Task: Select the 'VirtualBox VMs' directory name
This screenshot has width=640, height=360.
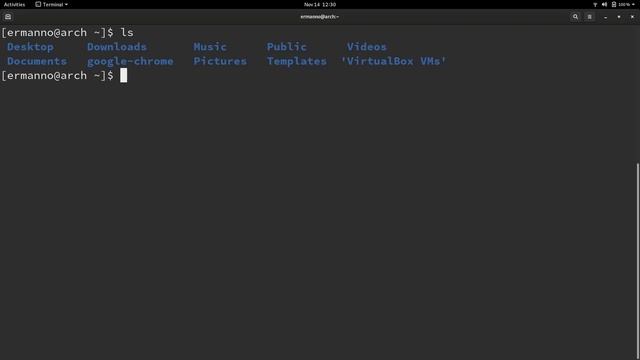Action: click(393, 61)
